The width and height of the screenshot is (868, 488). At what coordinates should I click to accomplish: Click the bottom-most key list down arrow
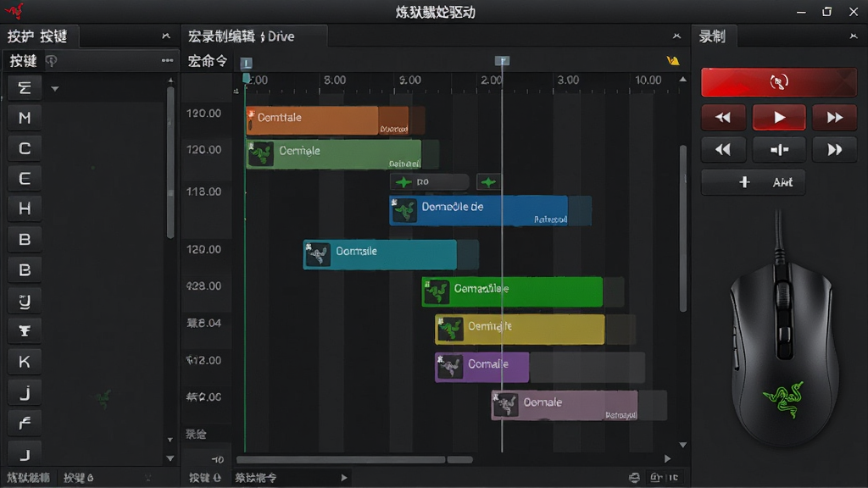170,458
